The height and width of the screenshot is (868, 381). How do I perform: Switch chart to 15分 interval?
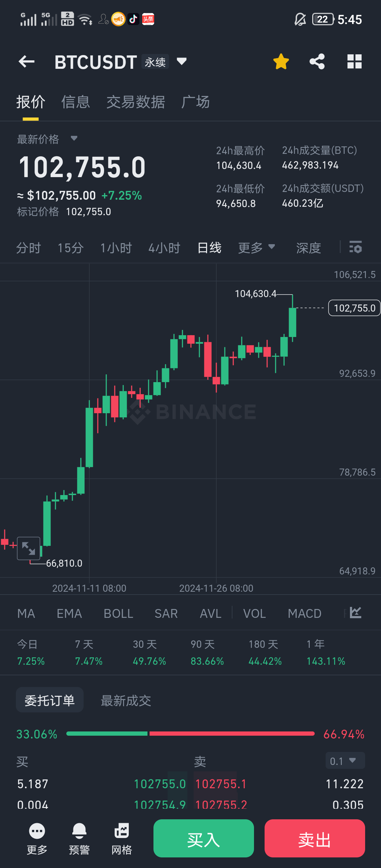(x=71, y=248)
